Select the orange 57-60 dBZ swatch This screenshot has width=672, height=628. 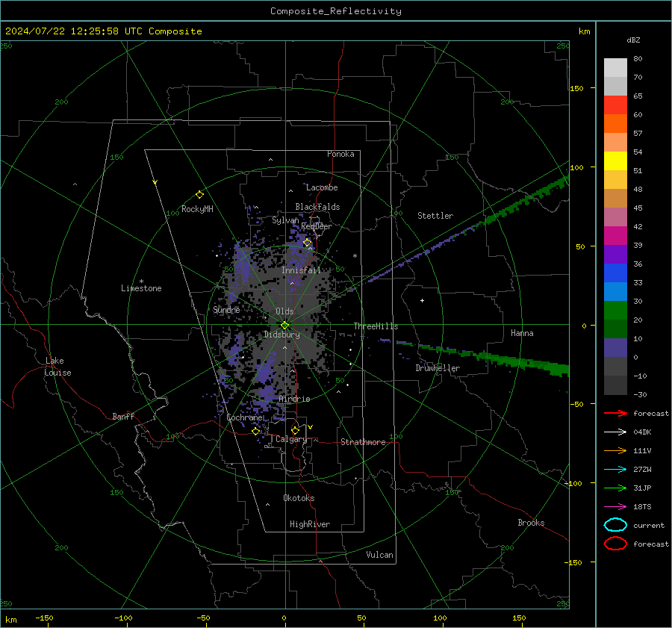click(615, 124)
